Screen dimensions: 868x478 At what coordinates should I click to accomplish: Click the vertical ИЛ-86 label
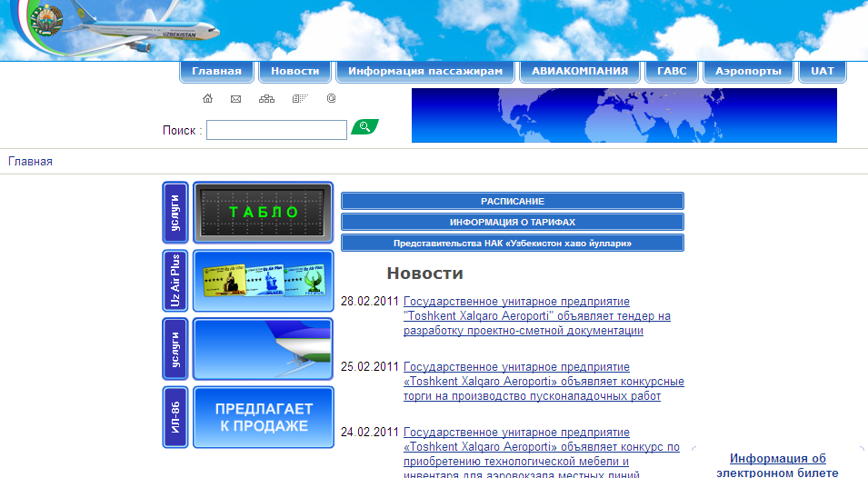(175, 417)
